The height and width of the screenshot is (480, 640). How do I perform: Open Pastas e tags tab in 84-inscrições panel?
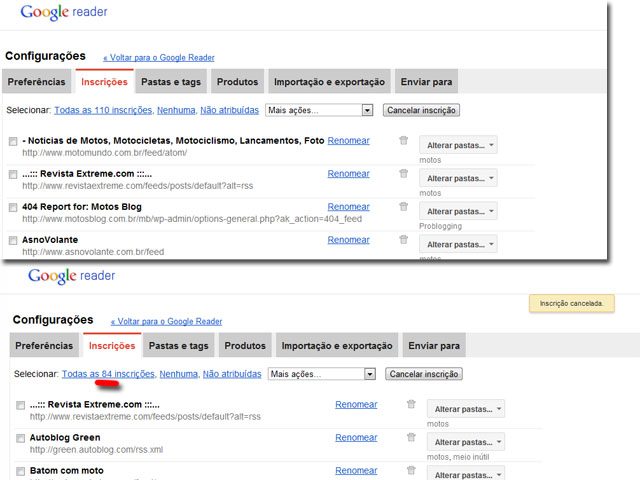[179, 345]
